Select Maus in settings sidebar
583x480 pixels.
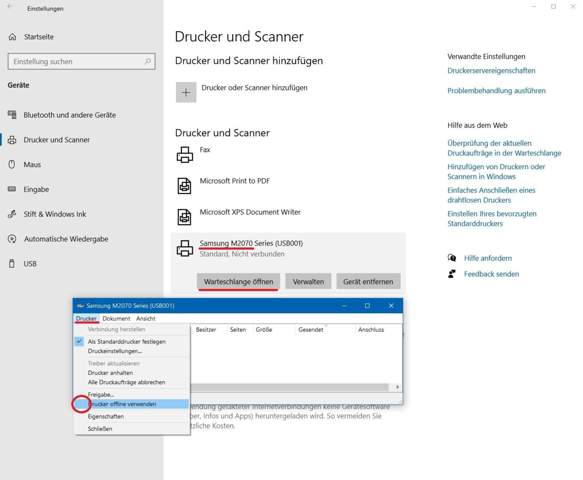(x=32, y=164)
